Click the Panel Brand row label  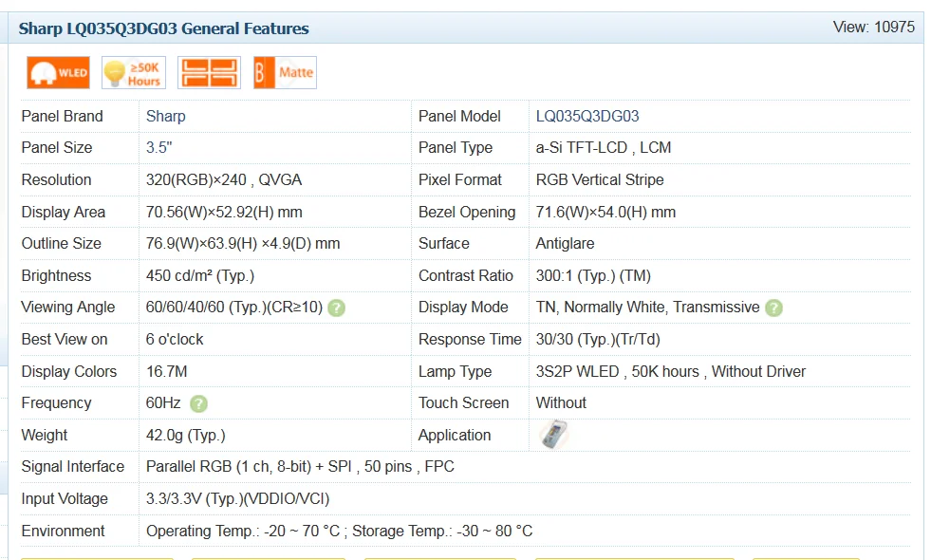pos(63,116)
